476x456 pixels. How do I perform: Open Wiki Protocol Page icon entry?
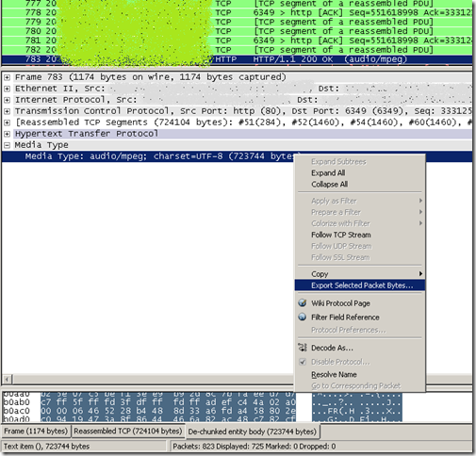coord(303,303)
